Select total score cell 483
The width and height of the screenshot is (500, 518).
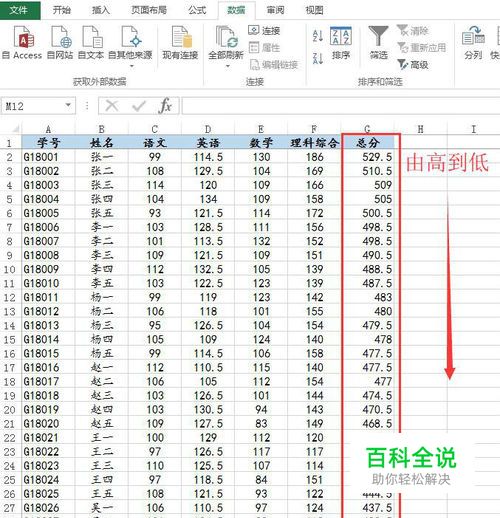[x=367, y=297]
